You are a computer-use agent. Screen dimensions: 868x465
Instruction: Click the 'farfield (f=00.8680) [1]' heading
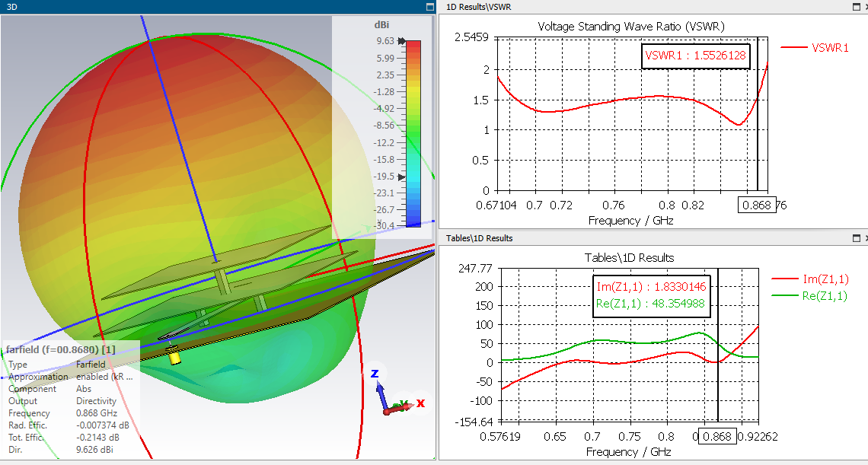click(x=61, y=349)
